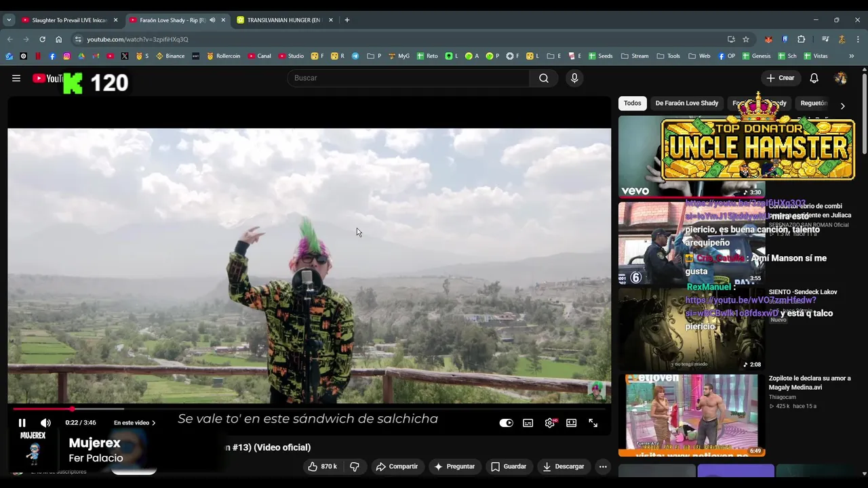868x488 pixels.
Task: Click the address bar URL
Action: pos(138,39)
